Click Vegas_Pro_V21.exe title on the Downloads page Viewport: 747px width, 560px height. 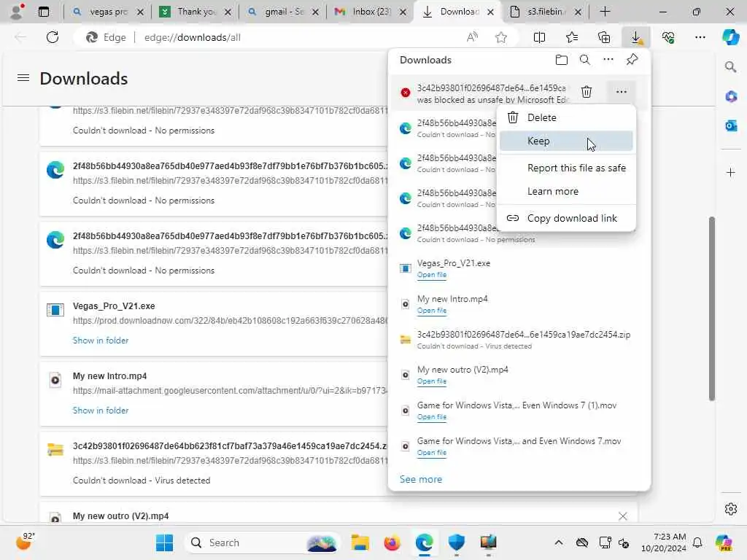coord(114,306)
